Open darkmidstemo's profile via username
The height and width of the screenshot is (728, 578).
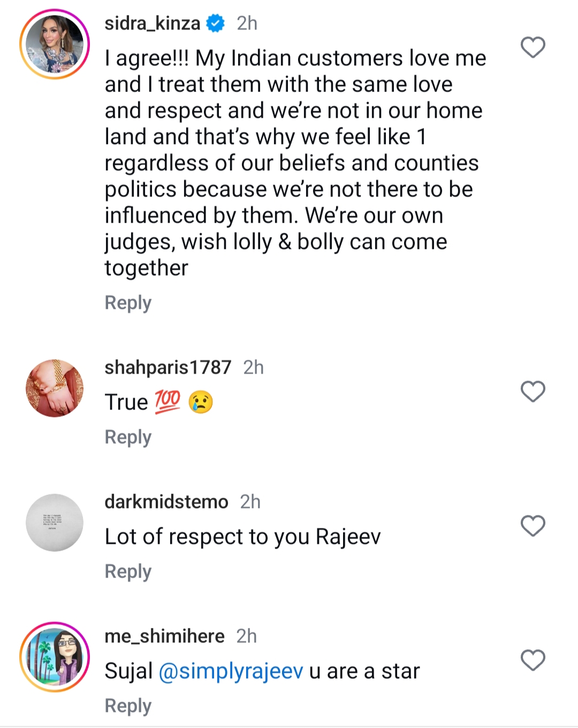(x=166, y=502)
